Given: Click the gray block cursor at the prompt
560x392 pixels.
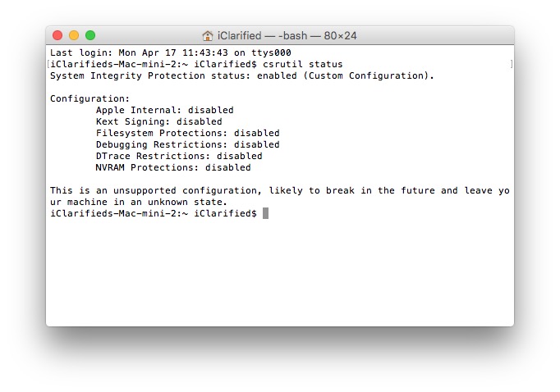Looking at the screenshot, I should pos(265,213).
